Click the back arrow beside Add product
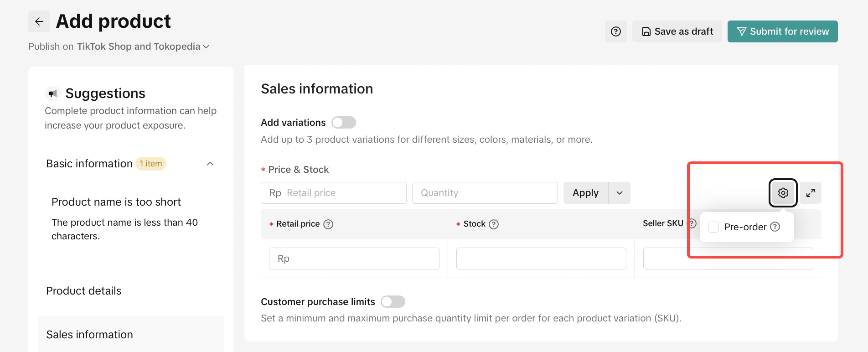The width and height of the screenshot is (868, 352). [x=39, y=21]
